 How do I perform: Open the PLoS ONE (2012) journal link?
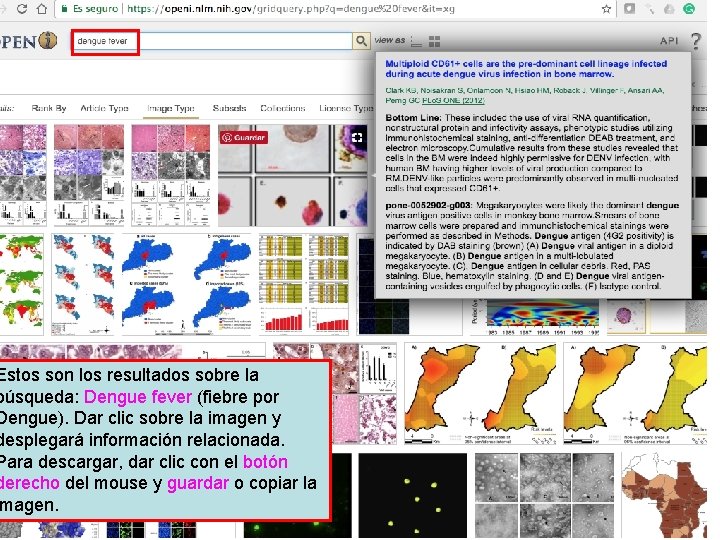tap(453, 100)
